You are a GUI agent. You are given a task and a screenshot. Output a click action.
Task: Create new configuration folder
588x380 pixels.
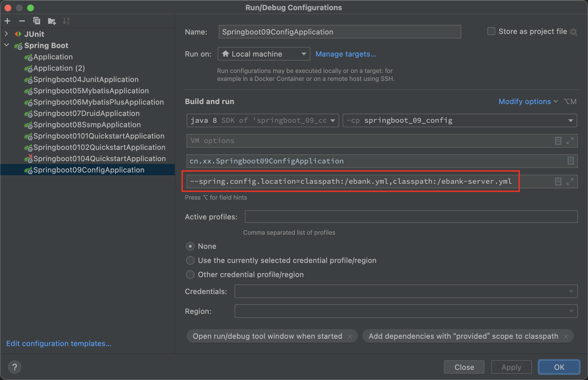coord(52,21)
